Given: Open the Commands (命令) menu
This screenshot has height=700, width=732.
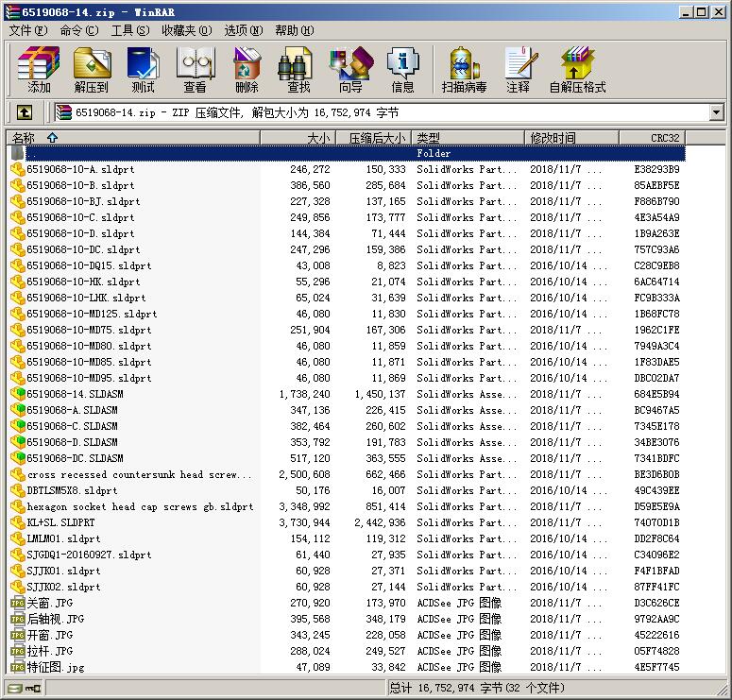Looking at the screenshot, I should pos(79,31).
